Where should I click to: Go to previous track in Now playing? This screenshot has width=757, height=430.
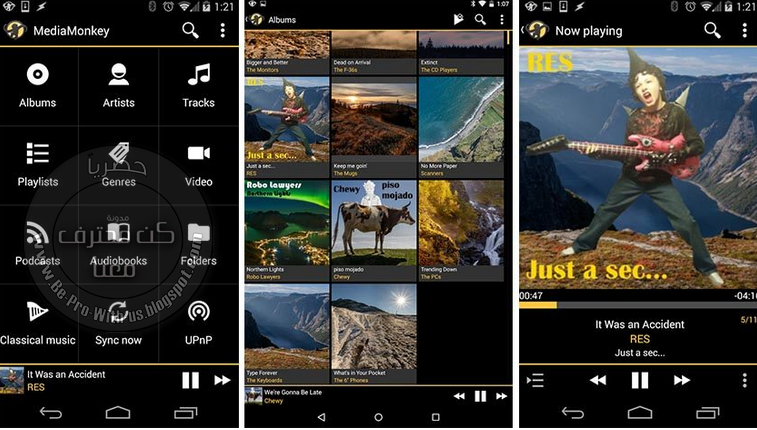(x=598, y=380)
